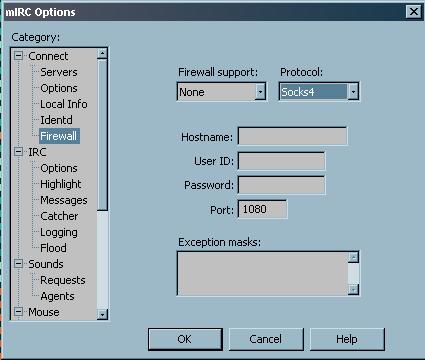Click category list scroll down arrow
Screen dimensions: 425x360
102,314
